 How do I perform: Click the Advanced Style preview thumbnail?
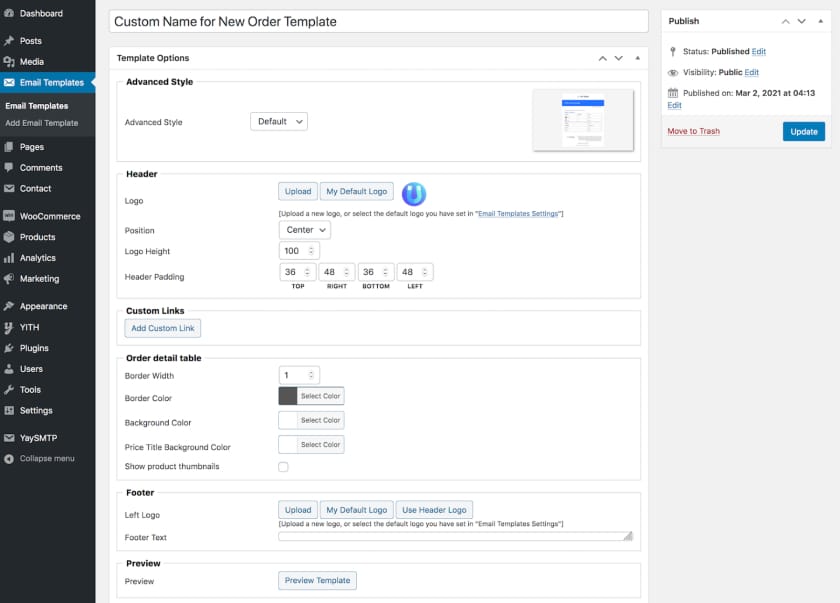coord(583,120)
